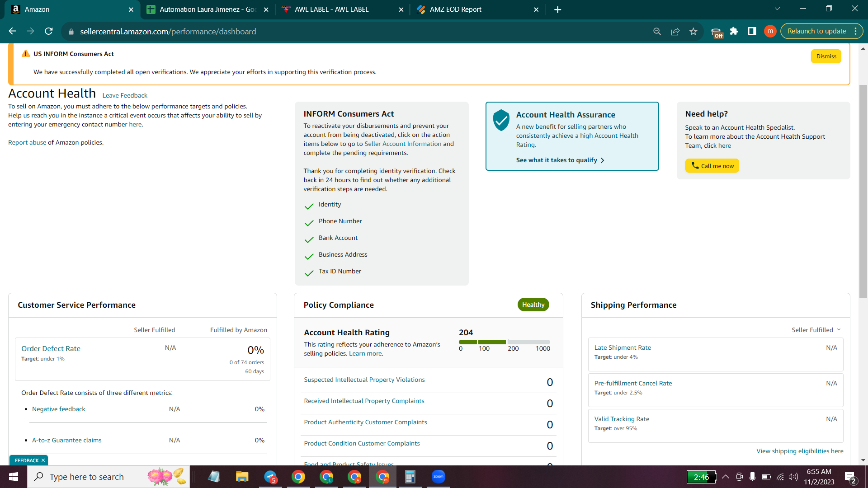This screenshot has width=868, height=488.
Task: Open the Leave Feedback link
Action: 125,95
